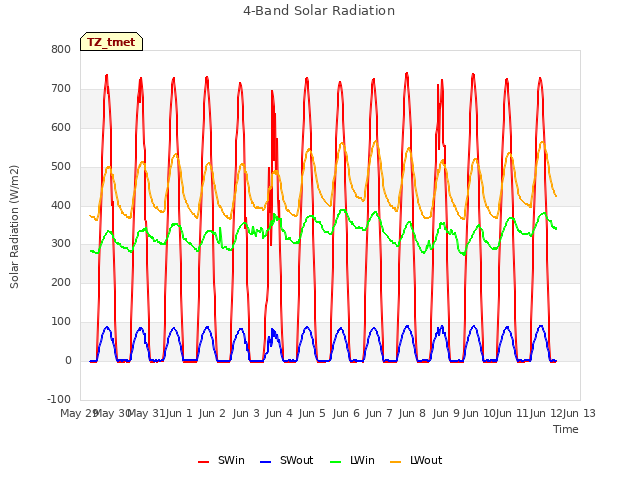Click the LWin legend label
The height and width of the screenshot is (480, 640).
[362, 460]
